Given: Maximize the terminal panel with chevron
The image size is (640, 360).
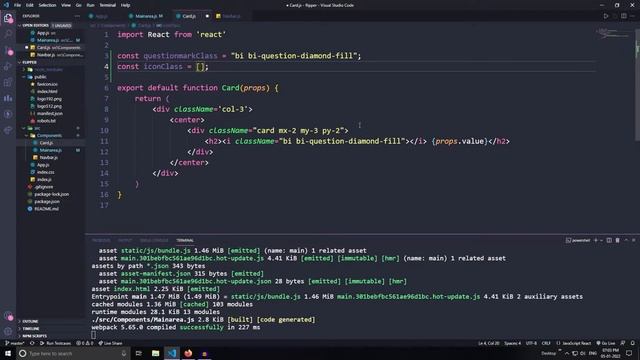Looking at the screenshot, I should (x=626, y=240).
